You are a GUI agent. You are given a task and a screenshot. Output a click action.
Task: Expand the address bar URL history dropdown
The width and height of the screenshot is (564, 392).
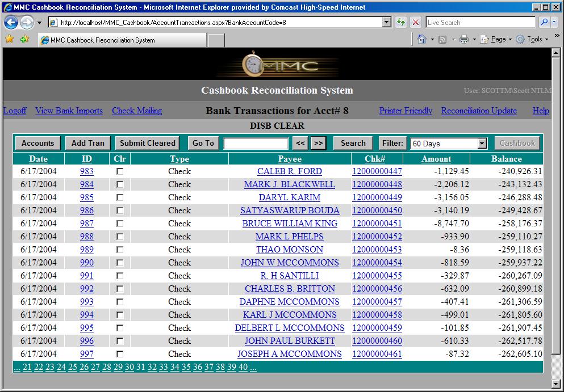point(387,23)
